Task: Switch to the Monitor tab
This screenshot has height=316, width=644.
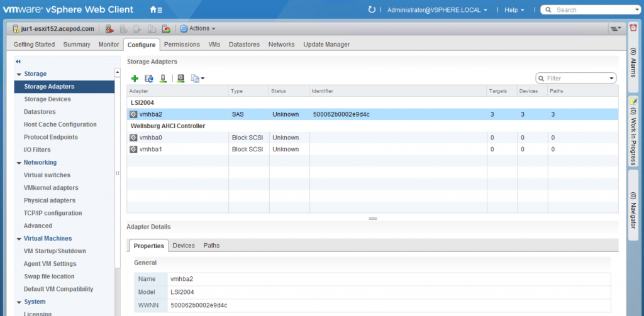Action: pyautogui.click(x=109, y=45)
